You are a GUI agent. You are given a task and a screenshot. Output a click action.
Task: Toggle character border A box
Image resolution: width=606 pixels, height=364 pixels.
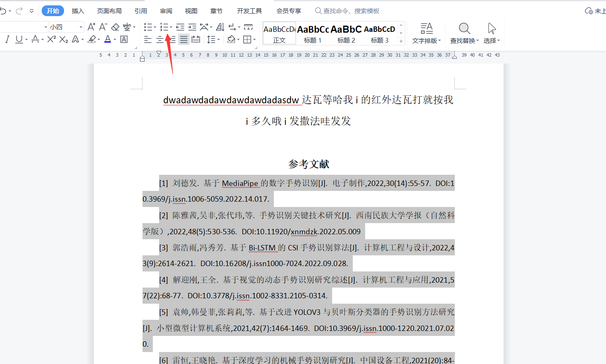124,39
